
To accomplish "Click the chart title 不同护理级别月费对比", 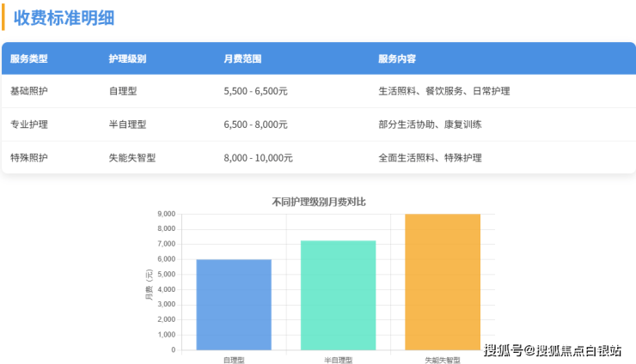I will (318, 202).
